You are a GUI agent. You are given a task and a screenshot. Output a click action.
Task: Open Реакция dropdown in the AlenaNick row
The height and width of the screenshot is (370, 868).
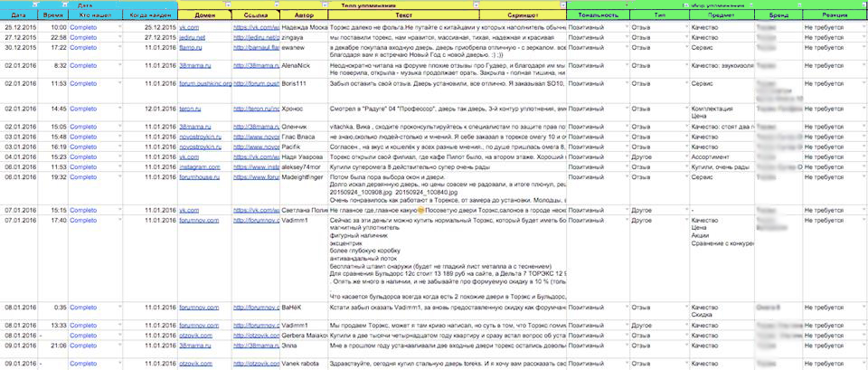pos(864,65)
